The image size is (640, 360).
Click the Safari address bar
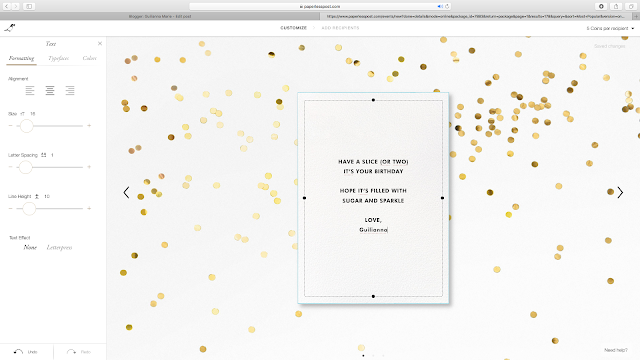320,6
